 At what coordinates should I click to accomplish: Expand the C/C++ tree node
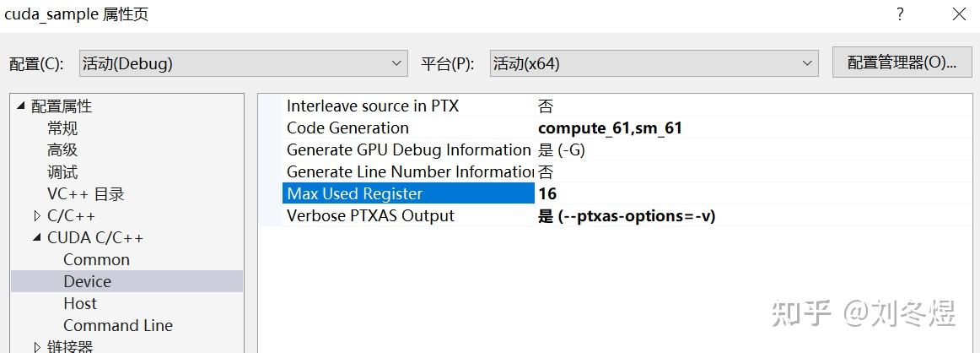(37, 216)
